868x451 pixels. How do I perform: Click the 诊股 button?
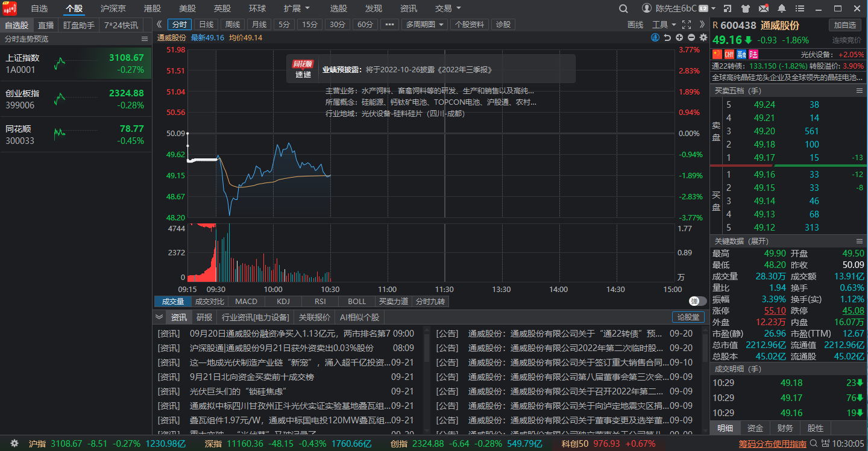(x=503, y=25)
